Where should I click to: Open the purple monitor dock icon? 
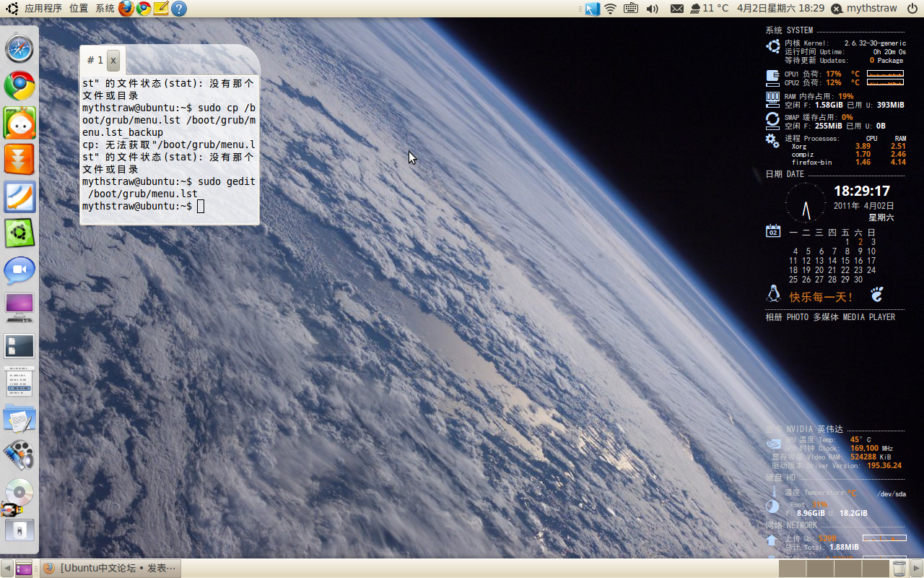click(x=19, y=308)
